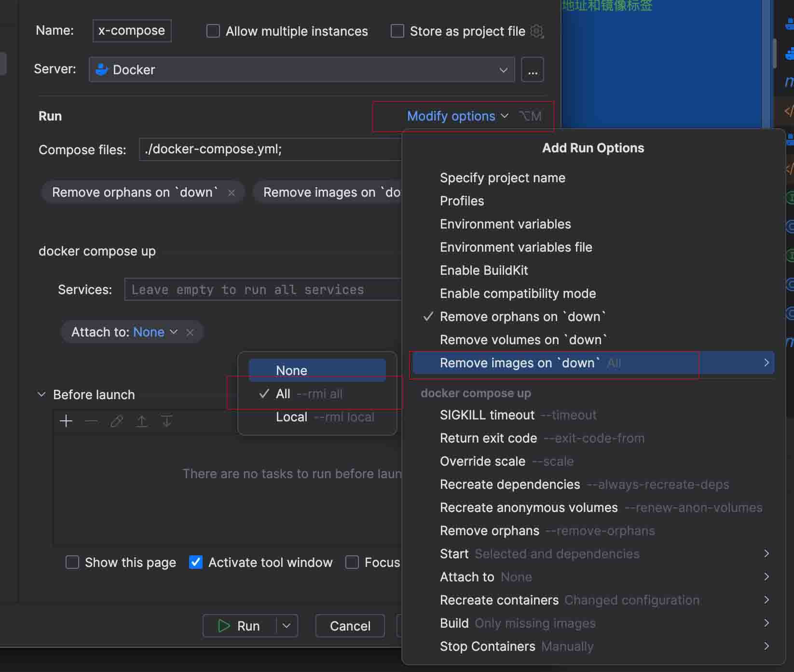Uncheck Activate tool window
This screenshot has width=794, height=672.
coord(196,563)
